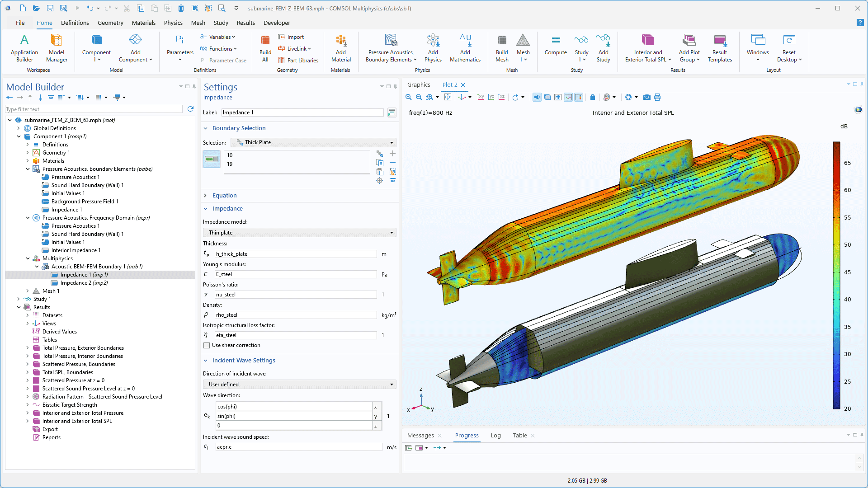Toggle the transparency button in the graphics toolbar
Screen dimensions: 868x488
tap(547, 97)
